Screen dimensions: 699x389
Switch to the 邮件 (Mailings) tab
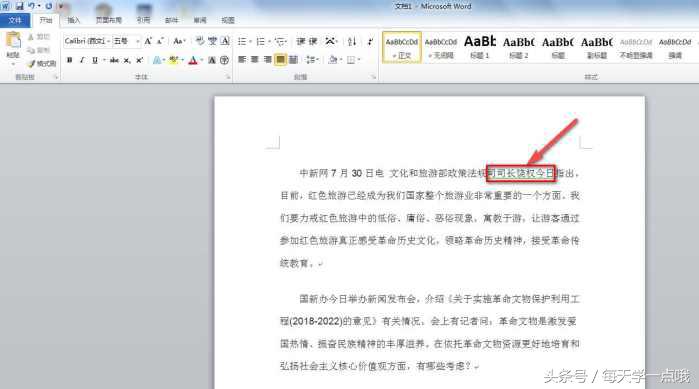click(x=171, y=20)
